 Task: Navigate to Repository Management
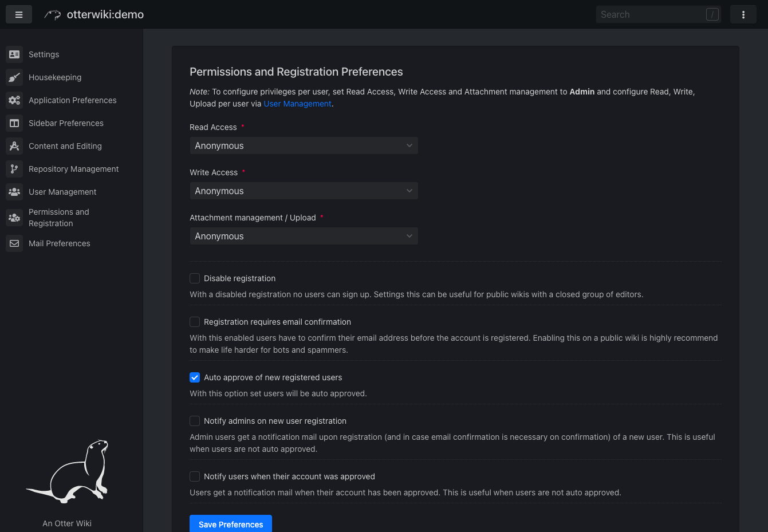pyautogui.click(x=74, y=169)
